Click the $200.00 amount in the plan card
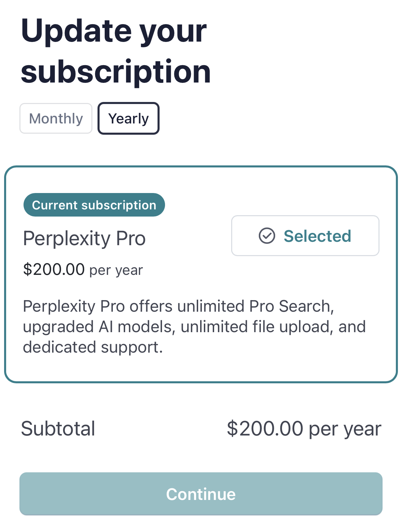 (x=54, y=269)
